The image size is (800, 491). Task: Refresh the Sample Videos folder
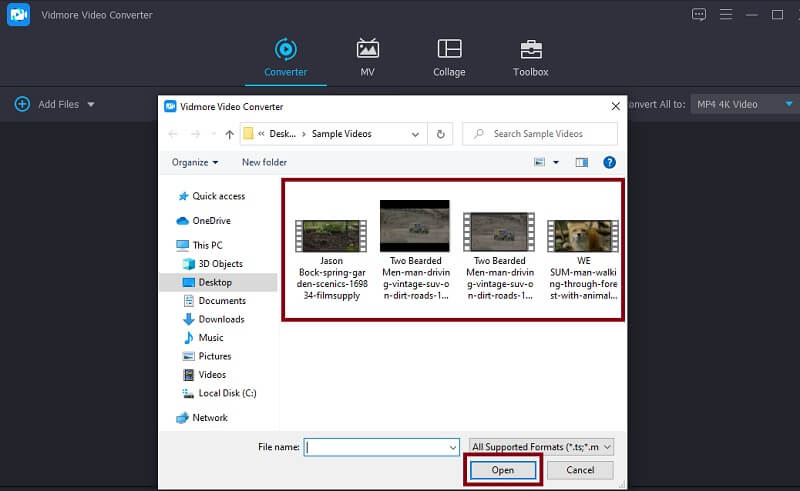(441, 134)
